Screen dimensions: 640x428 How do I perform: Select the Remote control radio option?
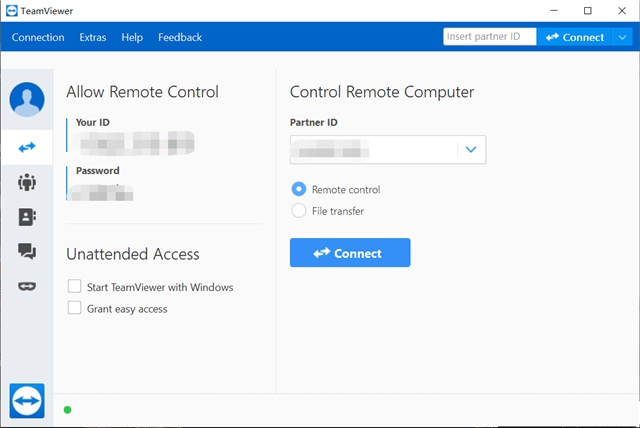(299, 189)
